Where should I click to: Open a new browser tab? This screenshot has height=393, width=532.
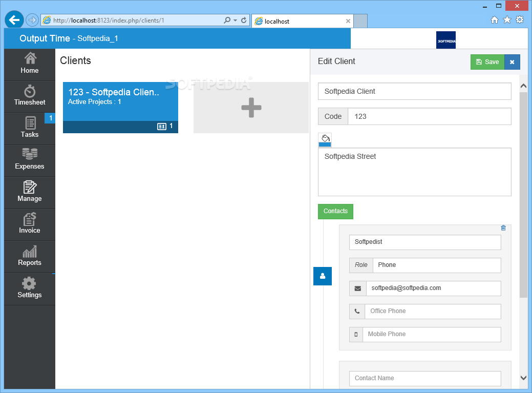[x=360, y=21]
